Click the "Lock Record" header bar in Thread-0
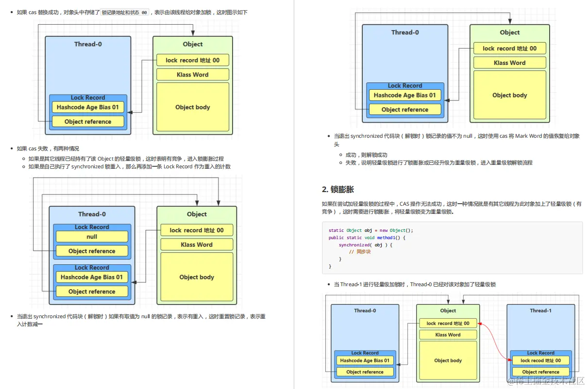Image resolution: width=588 pixels, height=389 pixels. pyautogui.click(x=88, y=97)
